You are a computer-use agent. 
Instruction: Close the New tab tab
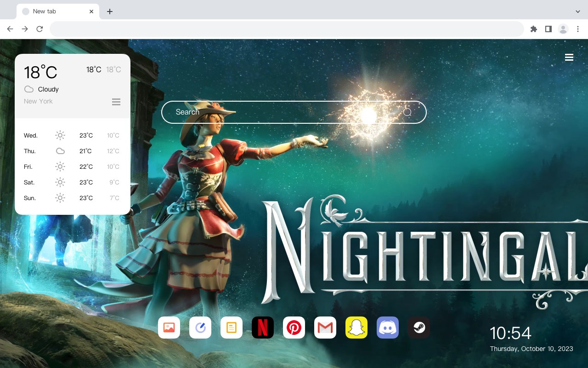click(92, 11)
